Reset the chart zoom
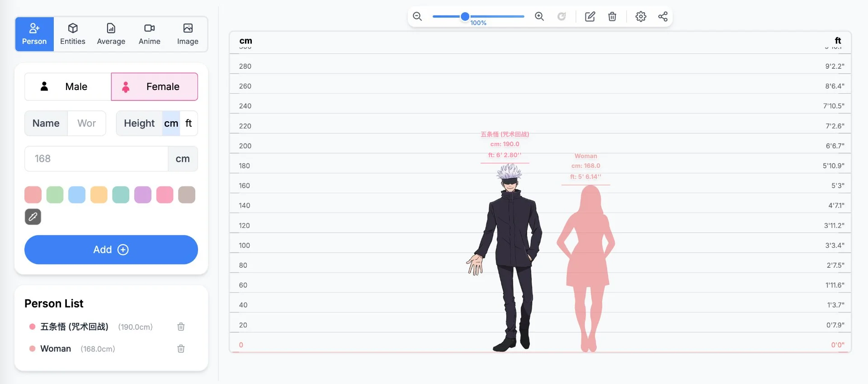Viewport: 868px width, 384px height. click(x=561, y=17)
